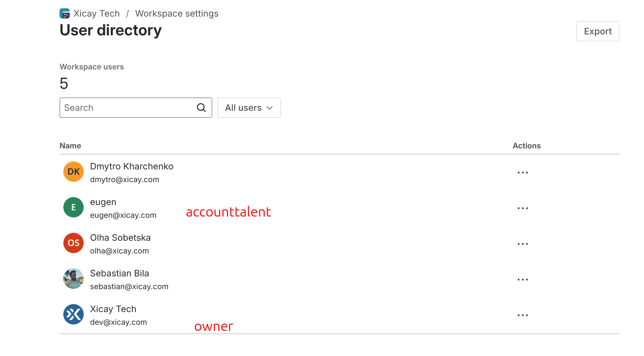Expand the All users filter dropdown
This screenshot has height=356, width=644.
(x=249, y=108)
